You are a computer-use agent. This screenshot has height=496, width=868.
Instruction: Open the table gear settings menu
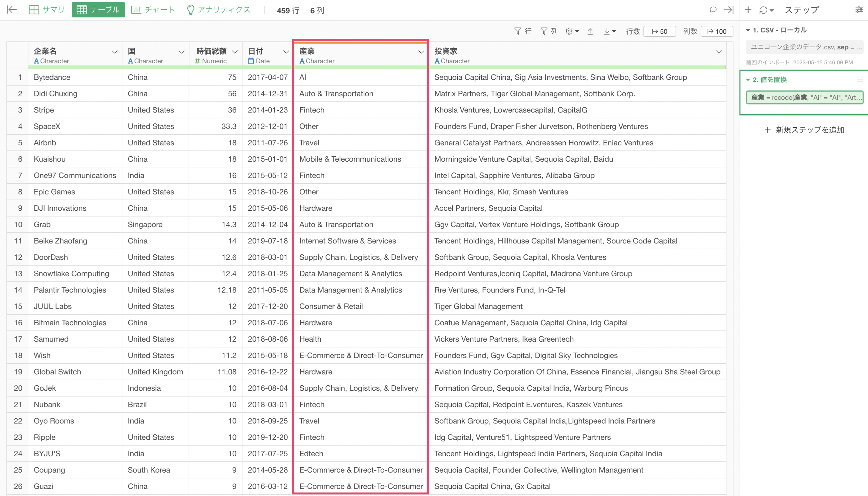coord(572,31)
